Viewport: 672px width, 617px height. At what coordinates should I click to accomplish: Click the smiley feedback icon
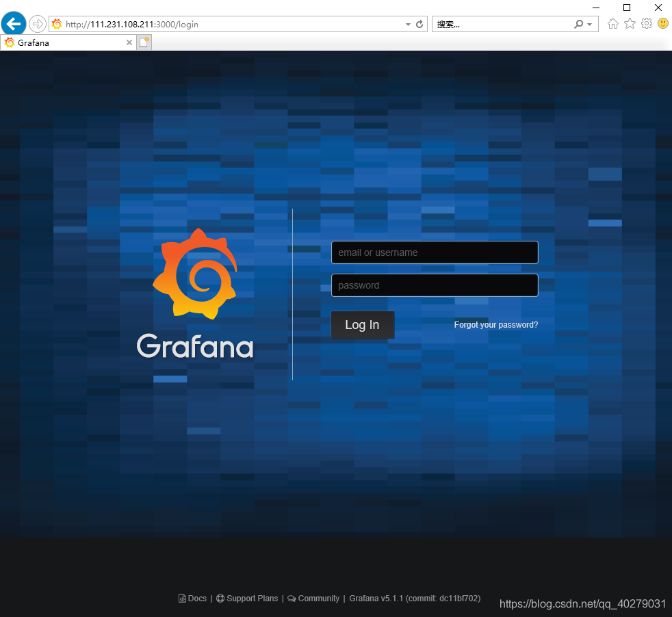pyautogui.click(x=663, y=23)
